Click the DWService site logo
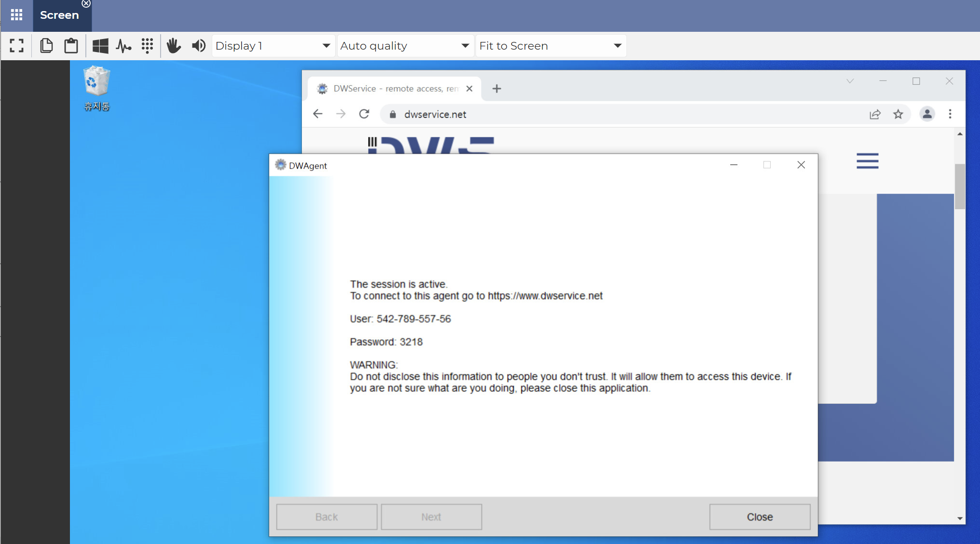 431,145
